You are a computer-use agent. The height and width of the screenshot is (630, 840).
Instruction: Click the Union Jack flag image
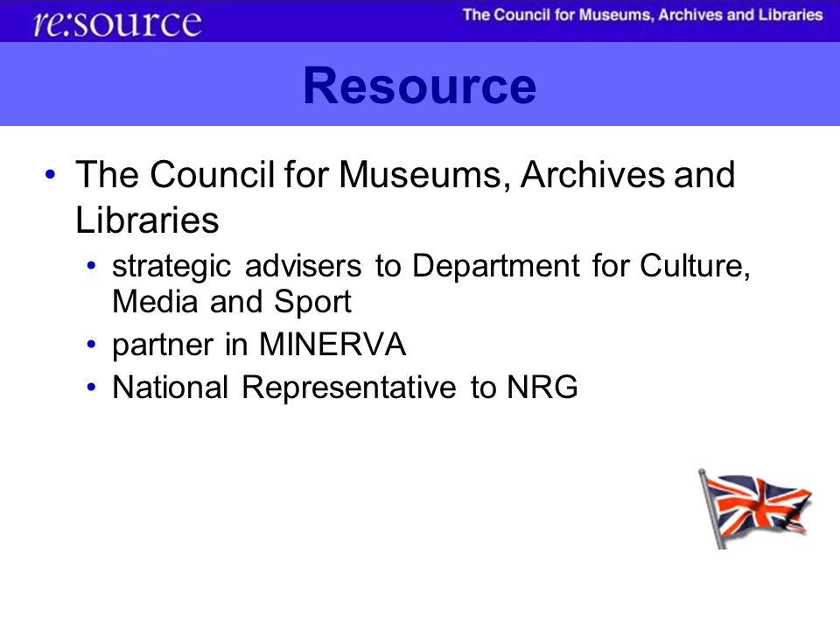755,508
